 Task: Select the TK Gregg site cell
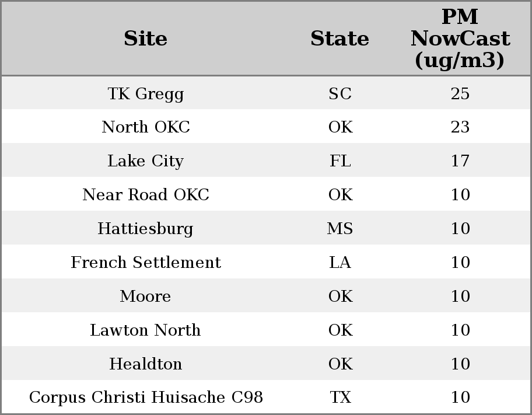point(146,93)
